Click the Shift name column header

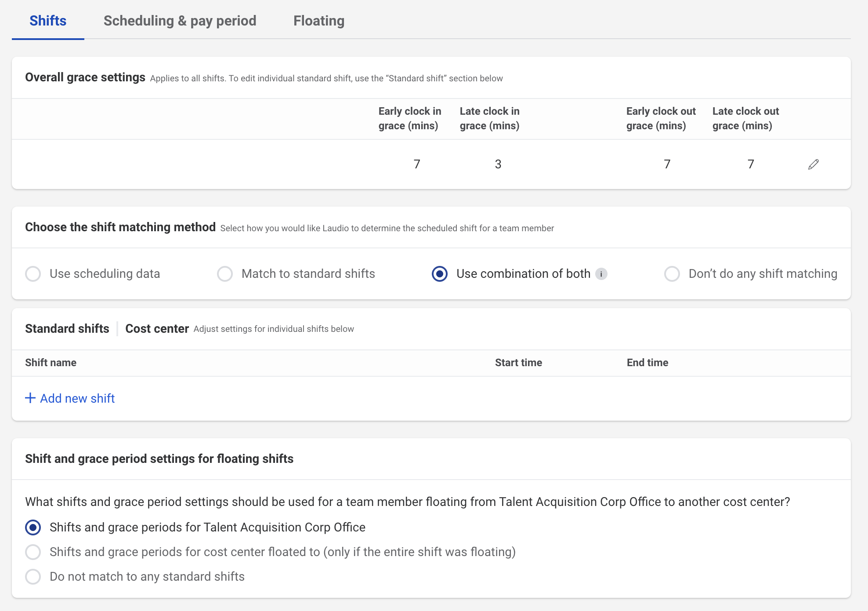[x=51, y=363]
